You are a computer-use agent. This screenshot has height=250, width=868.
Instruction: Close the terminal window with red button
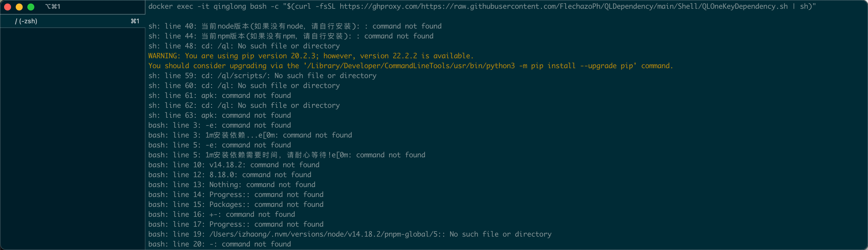pyautogui.click(x=7, y=7)
